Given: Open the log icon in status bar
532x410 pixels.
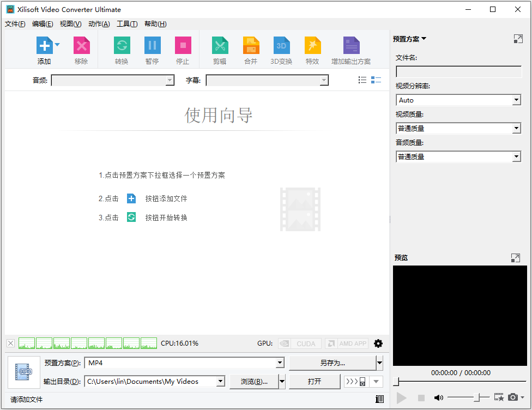Looking at the screenshot, I should coord(380,399).
